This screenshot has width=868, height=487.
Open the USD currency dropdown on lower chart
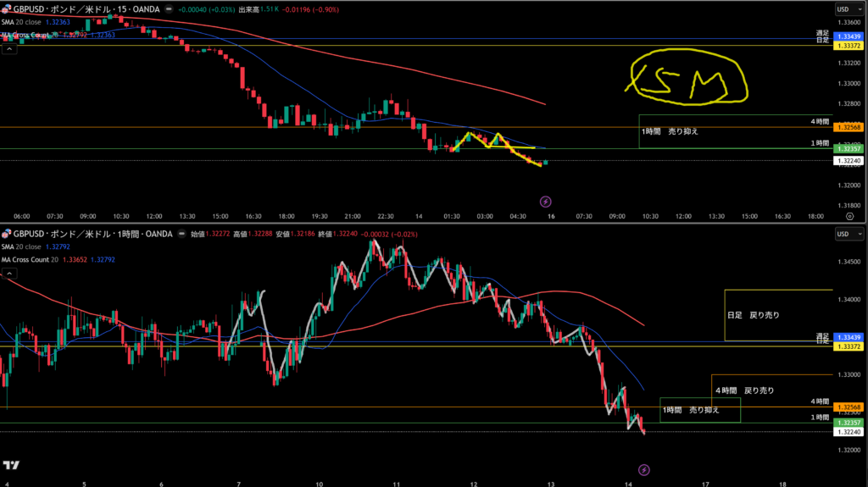[844, 233]
